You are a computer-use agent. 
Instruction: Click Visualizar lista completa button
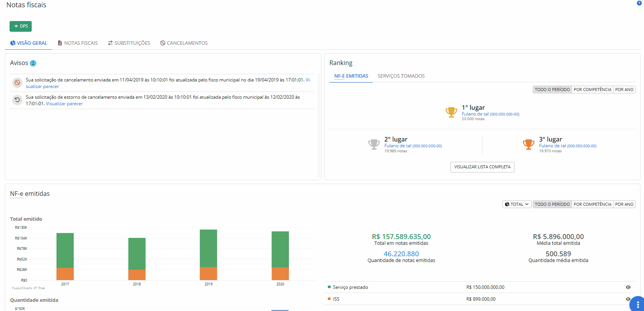point(482,167)
